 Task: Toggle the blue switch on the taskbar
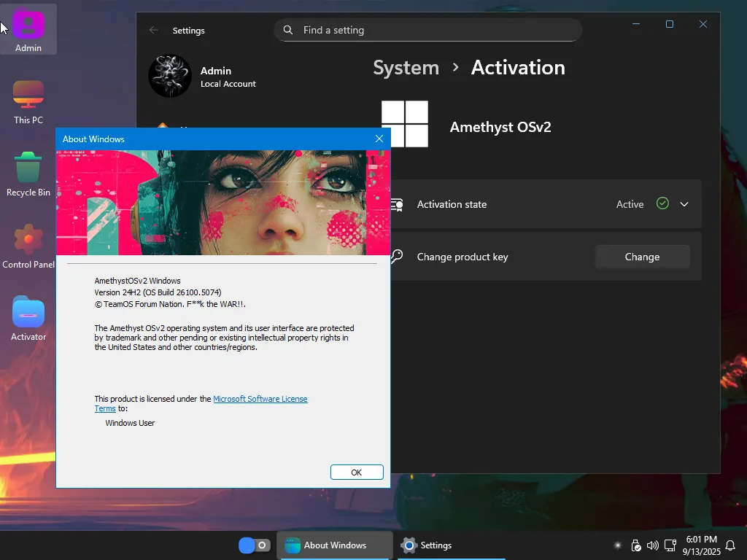point(255,545)
